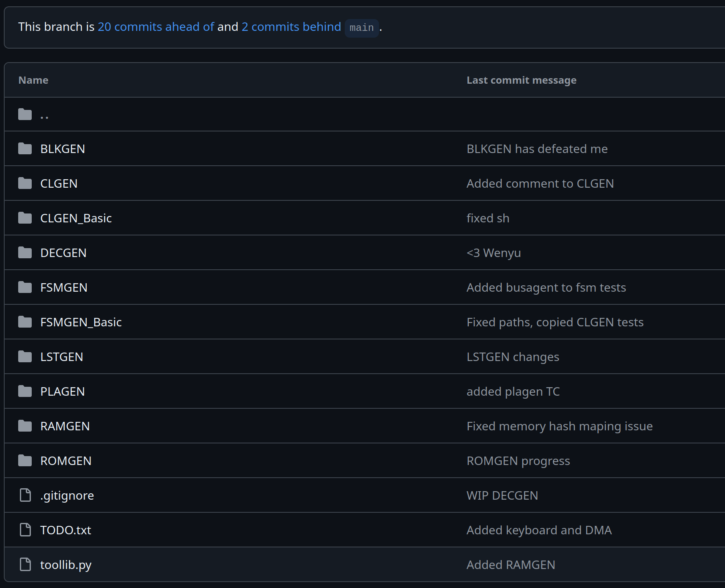Click the file icon next to toollib.py
This screenshot has width=725, height=588.
click(25, 564)
